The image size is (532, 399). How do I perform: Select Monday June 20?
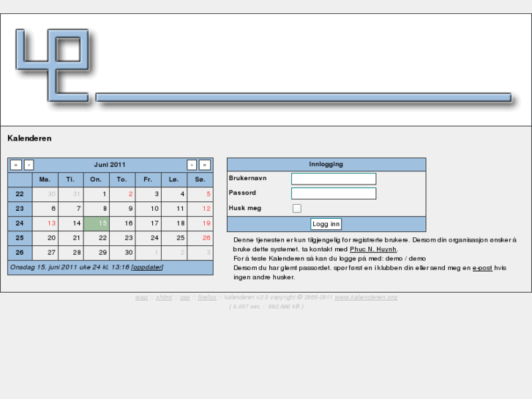coord(45,238)
